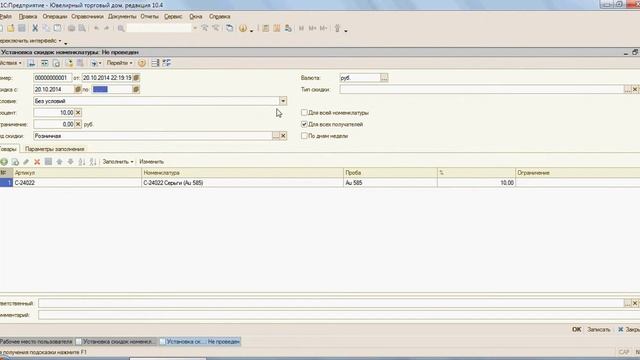Click the OK button
Screen dimensions: 640x360
576,329
